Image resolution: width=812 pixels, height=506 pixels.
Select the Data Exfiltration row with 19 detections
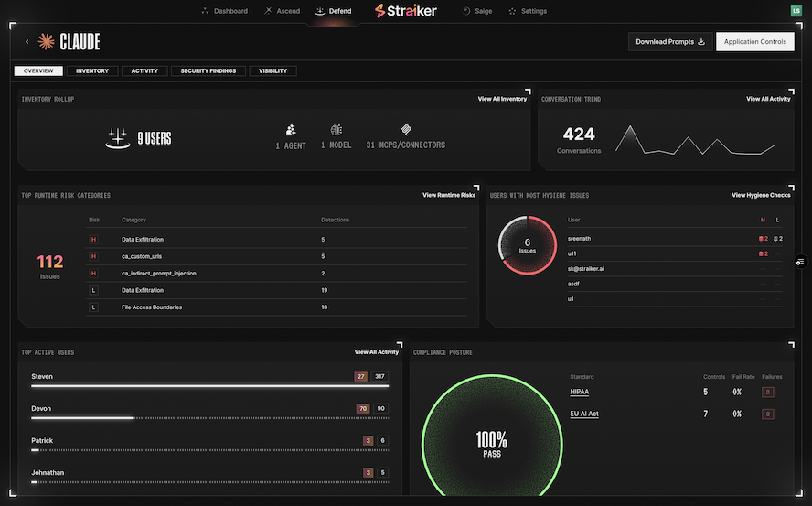pyautogui.click(x=276, y=290)
